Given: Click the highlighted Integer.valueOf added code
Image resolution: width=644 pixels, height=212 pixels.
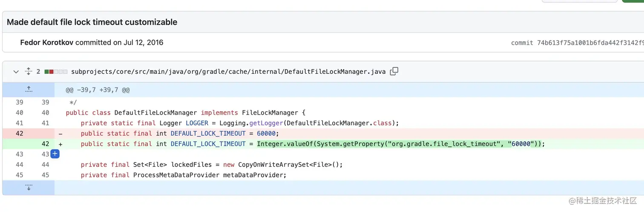Looking at the screenshot, I should 400,144.
